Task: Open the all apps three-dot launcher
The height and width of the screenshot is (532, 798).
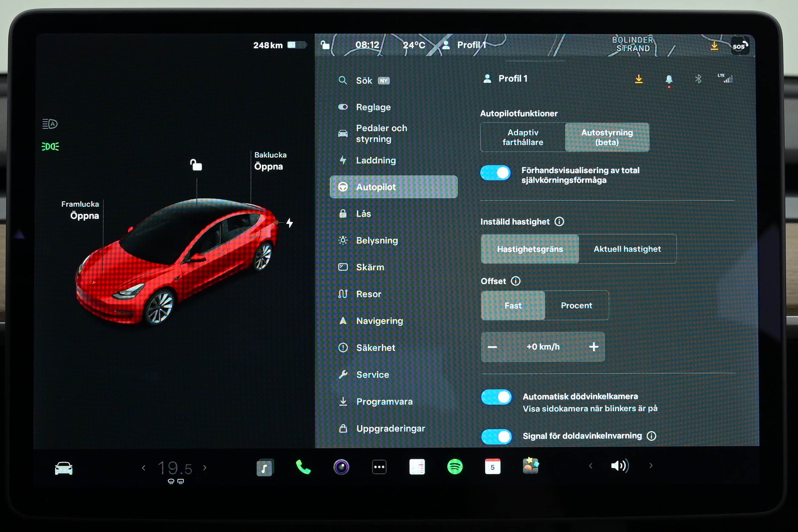Action: coord(379,467)
